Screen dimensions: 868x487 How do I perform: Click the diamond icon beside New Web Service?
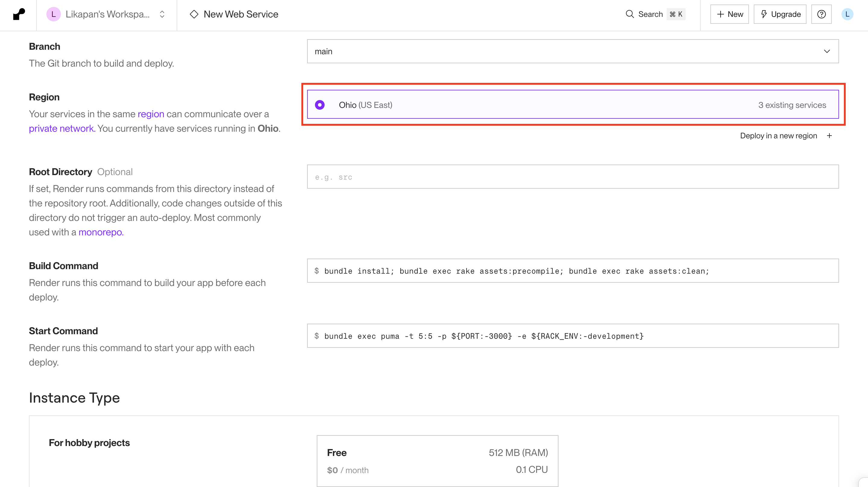coord(194,14)
